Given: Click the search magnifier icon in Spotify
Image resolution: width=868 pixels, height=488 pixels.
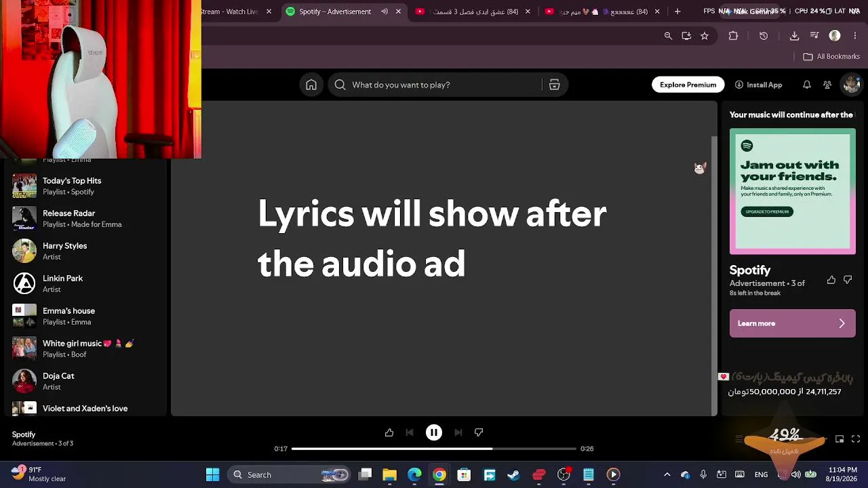Looking at the screenshot, I should tap(340, 85).
